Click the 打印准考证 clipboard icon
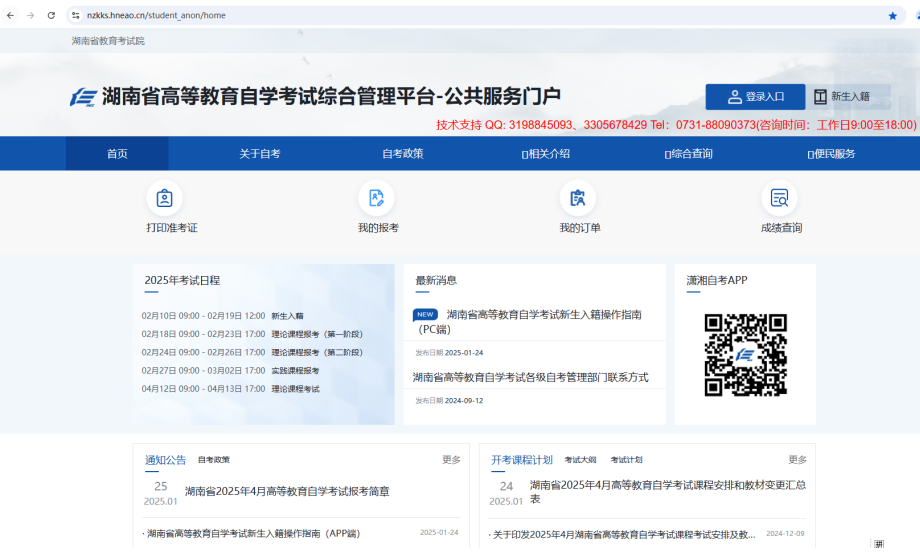 click(x=164, y=198)
